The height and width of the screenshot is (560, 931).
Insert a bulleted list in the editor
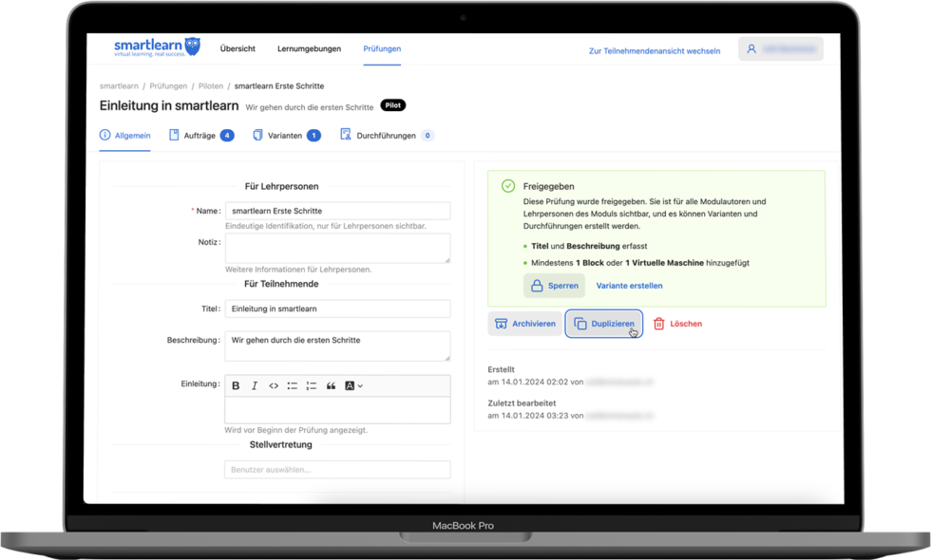pos(293,385)
